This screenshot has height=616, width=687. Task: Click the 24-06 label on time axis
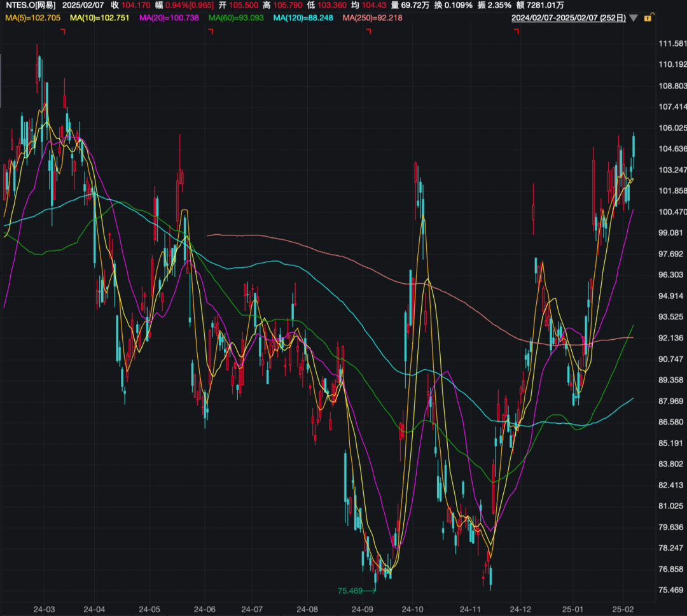point(205,609)
